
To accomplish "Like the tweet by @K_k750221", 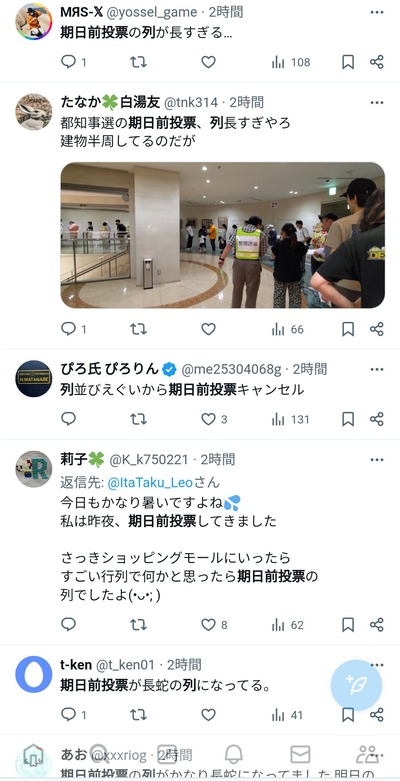I will 209,625.
